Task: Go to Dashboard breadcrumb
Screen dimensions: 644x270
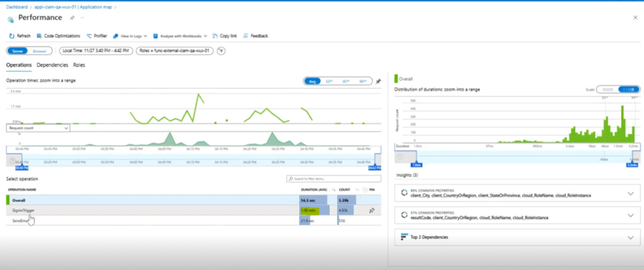Action: (17, 7)
